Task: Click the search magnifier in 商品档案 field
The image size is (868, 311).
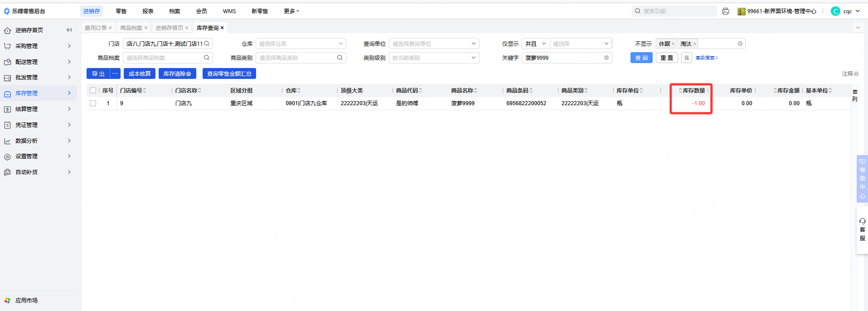Action: point(207,58)
